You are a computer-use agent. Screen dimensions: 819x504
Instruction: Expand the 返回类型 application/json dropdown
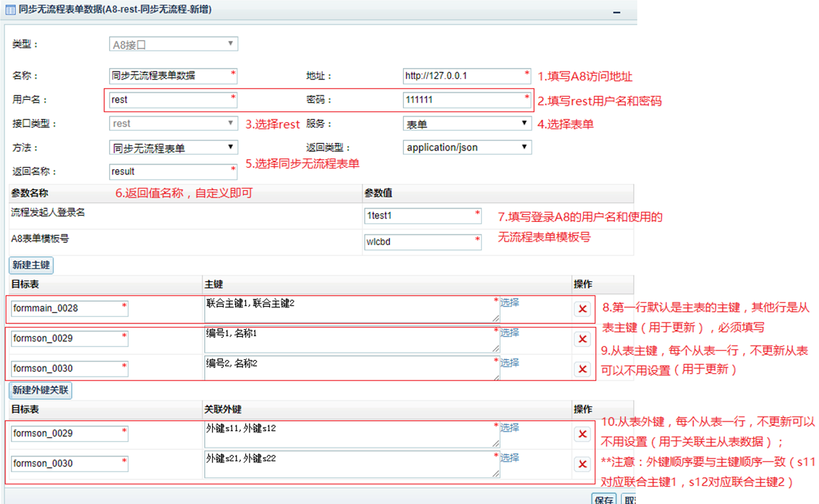click(467, 148)
